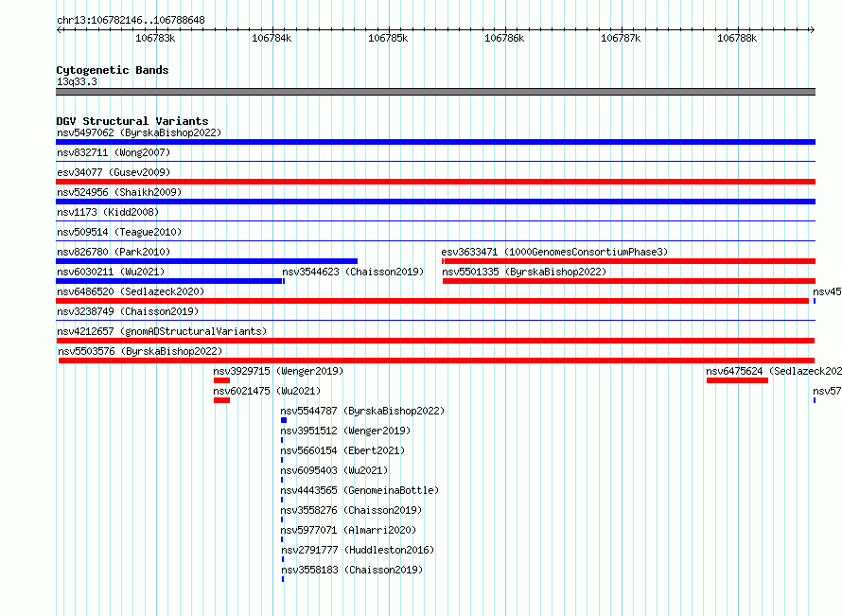
Task: Select the blue nsv5544787 square marker
Action: coord(284,420)
